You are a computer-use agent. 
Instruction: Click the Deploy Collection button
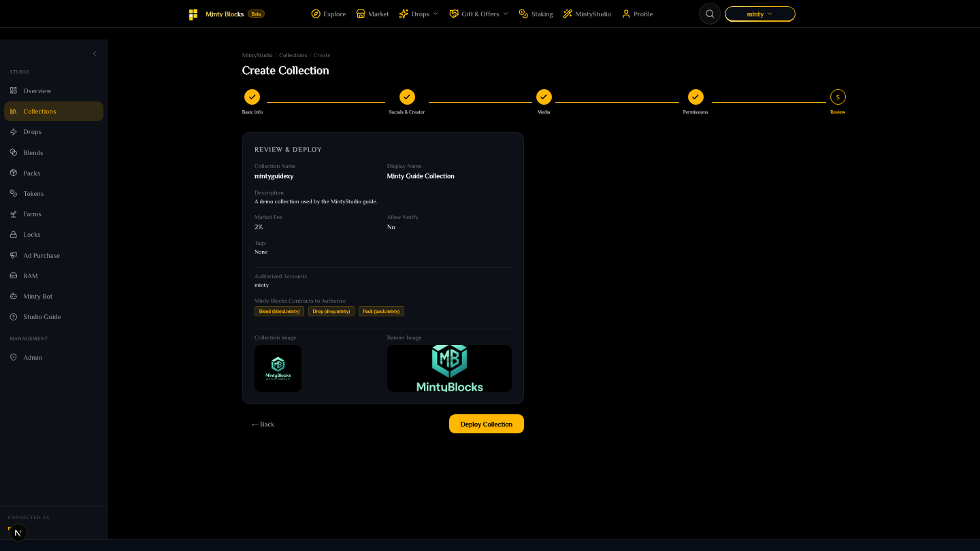pos(487,424)
